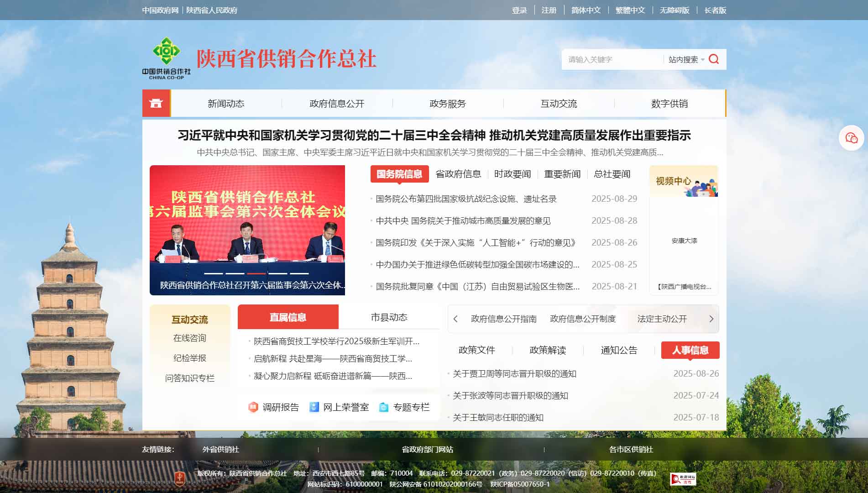
Task: Open 法定主动公开 link
Action: pyautogui.click(x=662, y=319)
